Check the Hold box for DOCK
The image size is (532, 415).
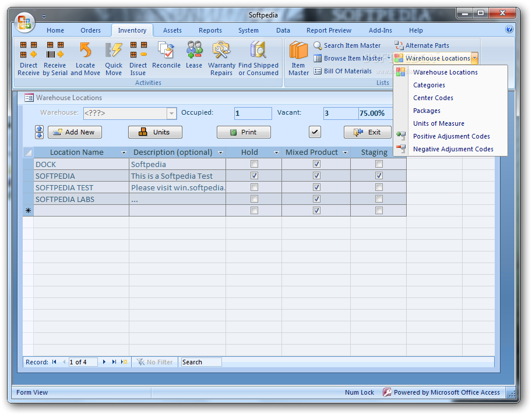[254, 164]
